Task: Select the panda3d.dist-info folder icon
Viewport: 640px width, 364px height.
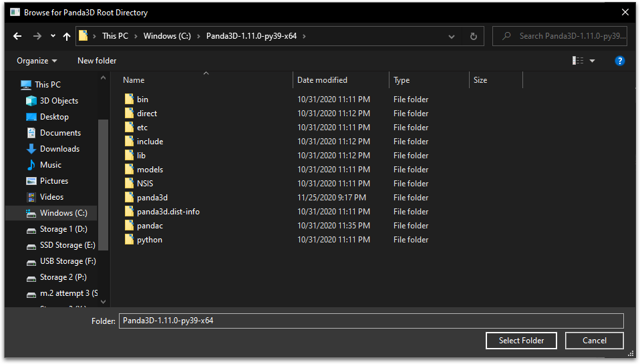Action: pyautogui.click(x=129, y=211)
